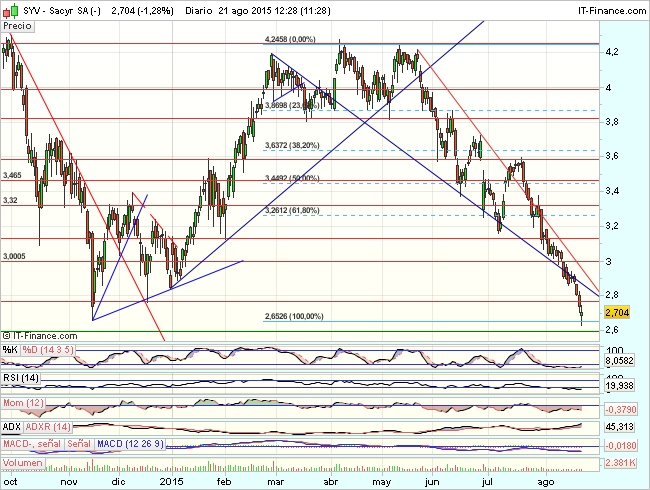
Task: Click the 3,4492 (50,00%) Fibonacci label
Action: [x=292, y=178]
